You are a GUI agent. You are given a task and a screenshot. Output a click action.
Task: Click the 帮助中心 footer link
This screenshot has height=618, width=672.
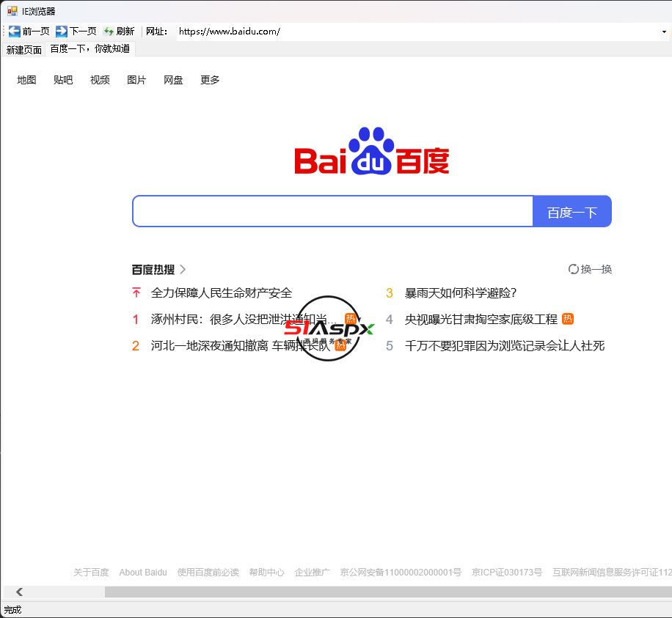266,572
